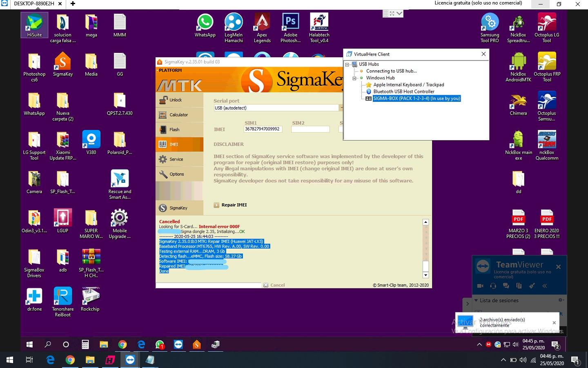The width and height of the screenshot is (588, 368).
Task: Launch Tenorshare ReiBoot from the desktop
Action: pos(62,302)
